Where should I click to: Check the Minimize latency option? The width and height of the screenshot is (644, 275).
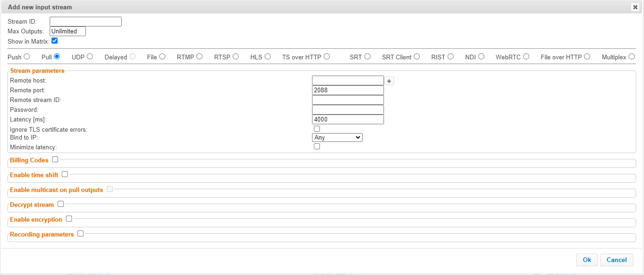317,147
